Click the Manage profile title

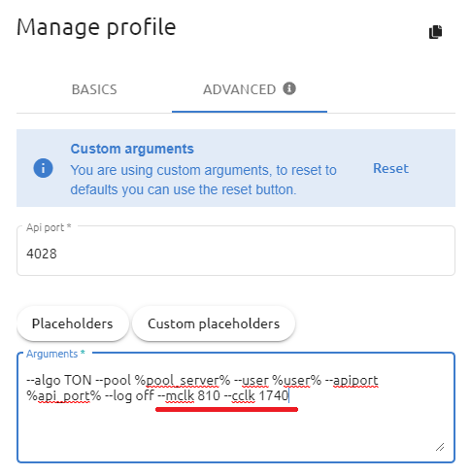click(96, 27)
